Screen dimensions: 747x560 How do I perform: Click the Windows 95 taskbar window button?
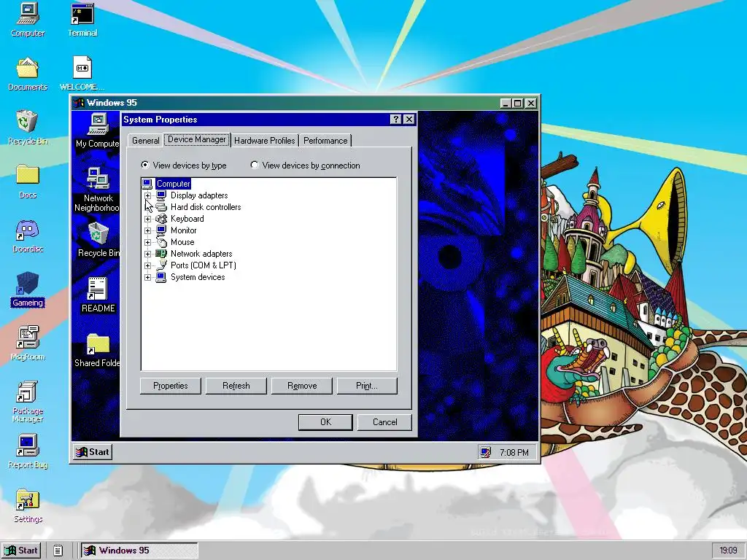pyautogui.click(x=139, y=551)
